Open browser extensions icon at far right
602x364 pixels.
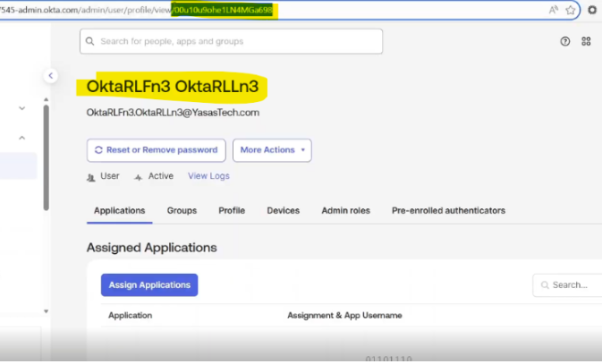pyautogui.click(x=592, y=10)
